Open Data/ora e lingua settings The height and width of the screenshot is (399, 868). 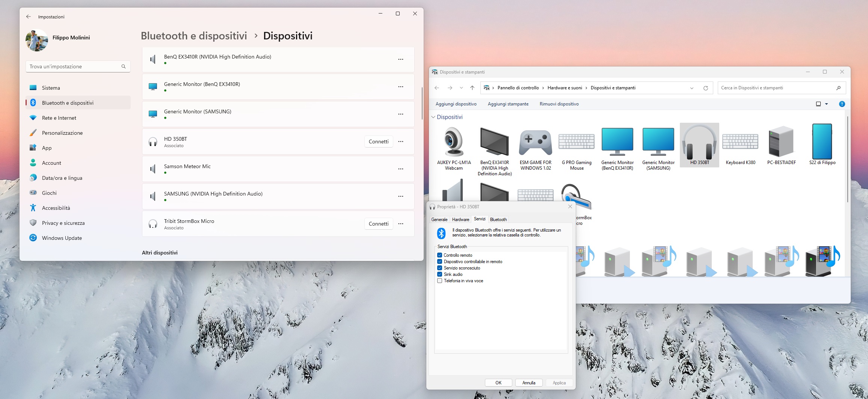[x=78, y=178]
